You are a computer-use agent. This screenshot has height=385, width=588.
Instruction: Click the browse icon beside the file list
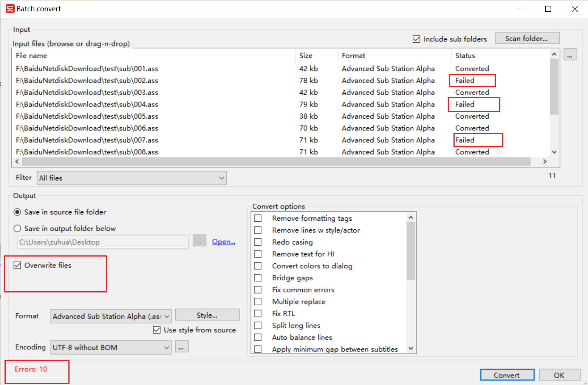570,54
